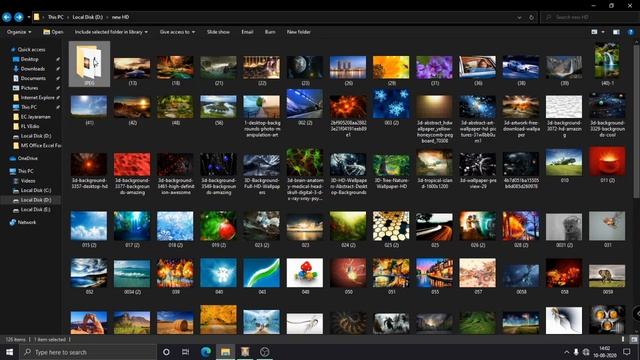Image resolution: width=640 pixels, height=360 pixels.
Task: Open the view options dropdown arrow
Action: click(603, 32)
